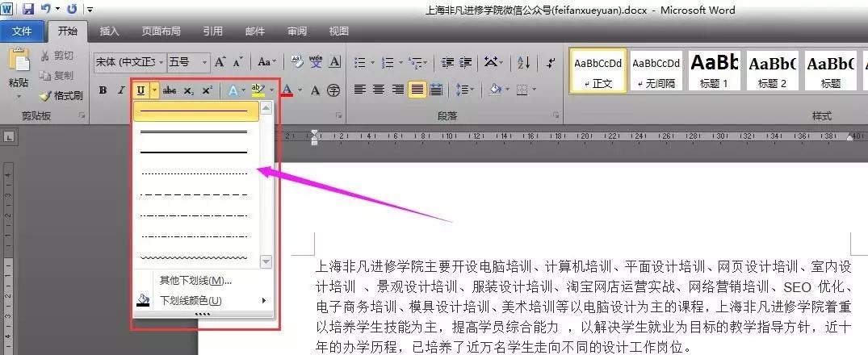Toggle show paragraph marks icon
Screen dimensions: 868x355
(550, 62)
